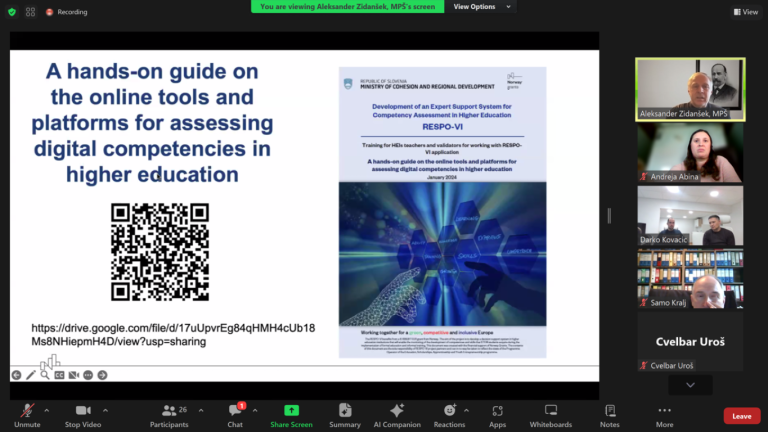Click the Share Screen icon
Image resolution: width=768 pixels, height=432 pixels.
click(291, 410)
